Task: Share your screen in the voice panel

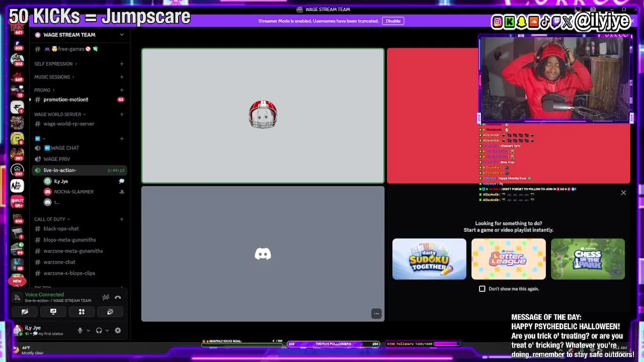Action: (x=53, y=312)
